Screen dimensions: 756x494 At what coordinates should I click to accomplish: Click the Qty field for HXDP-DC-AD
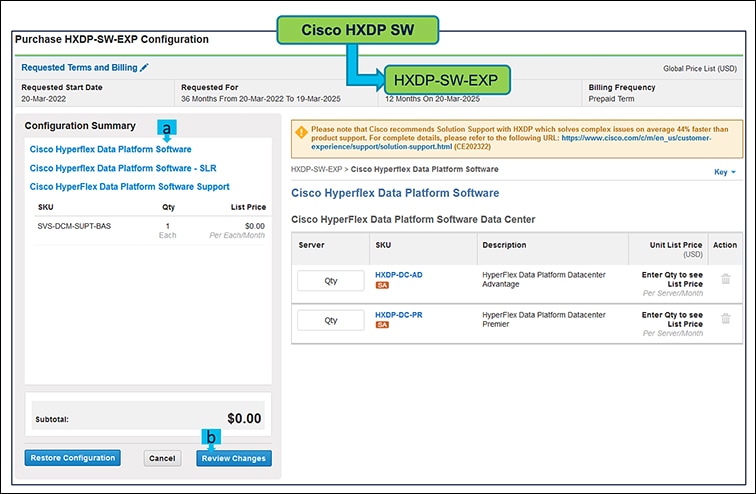[331, 281]
